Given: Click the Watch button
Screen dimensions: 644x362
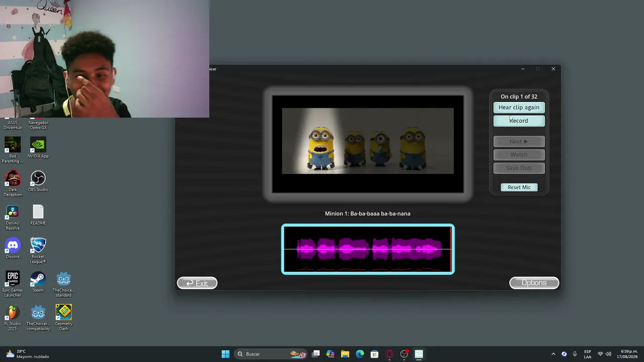Looking at the screenshot, I should [x=519, y=154].
